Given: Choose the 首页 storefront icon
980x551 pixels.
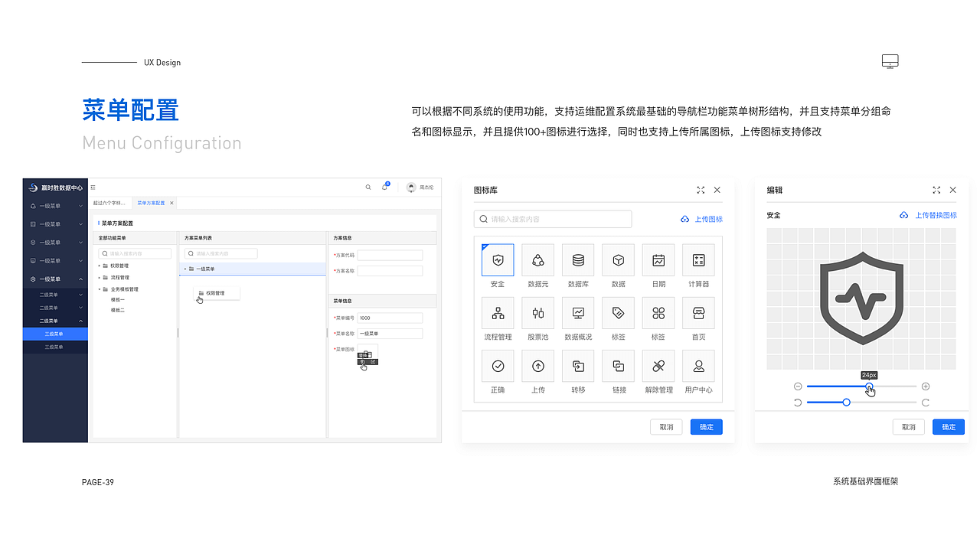Looking at the screenshot, I should point(698,313).
